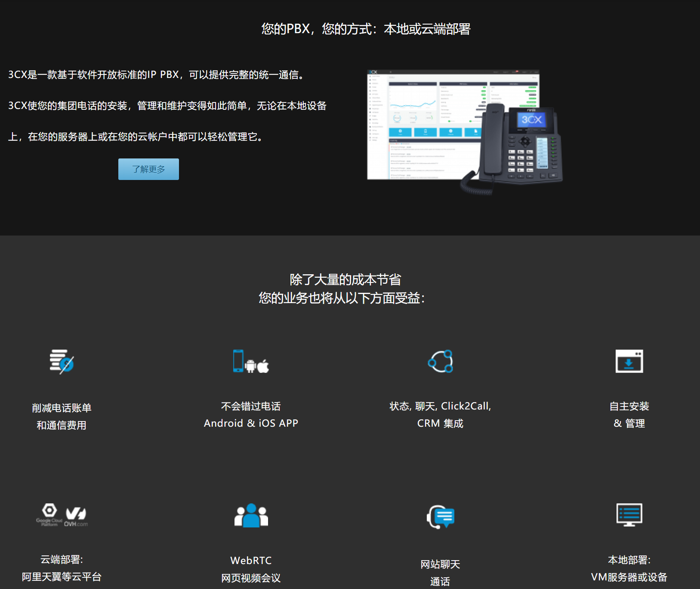This screenshot has width=700, height=589.
Task: Select the text 削减电话账单 和通信费用
Action: coord(62,416)
